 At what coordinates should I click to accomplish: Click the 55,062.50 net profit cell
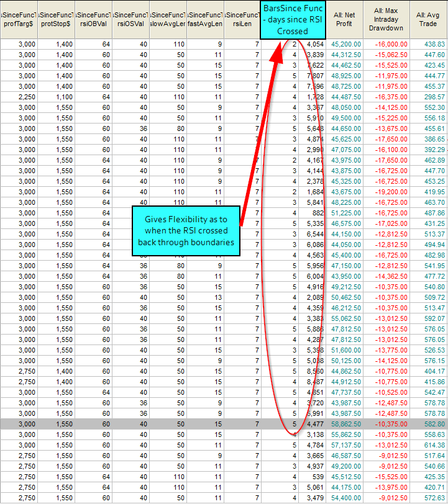(347, 318)
